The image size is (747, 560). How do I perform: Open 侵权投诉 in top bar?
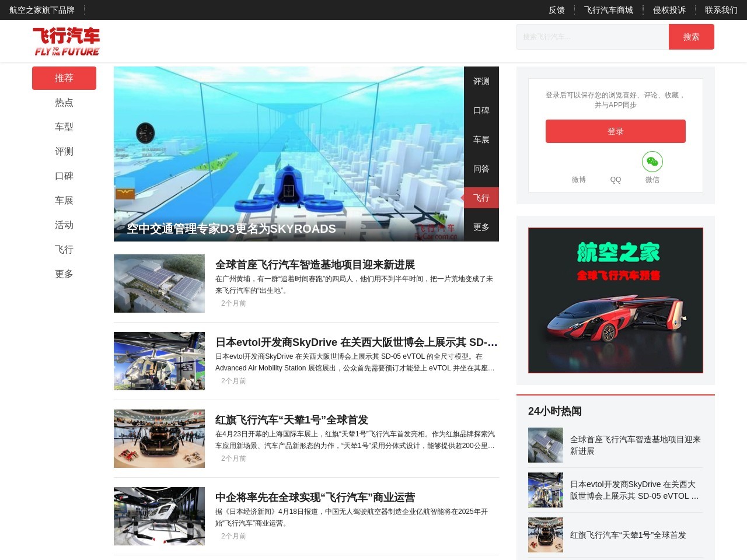(669, 10)
